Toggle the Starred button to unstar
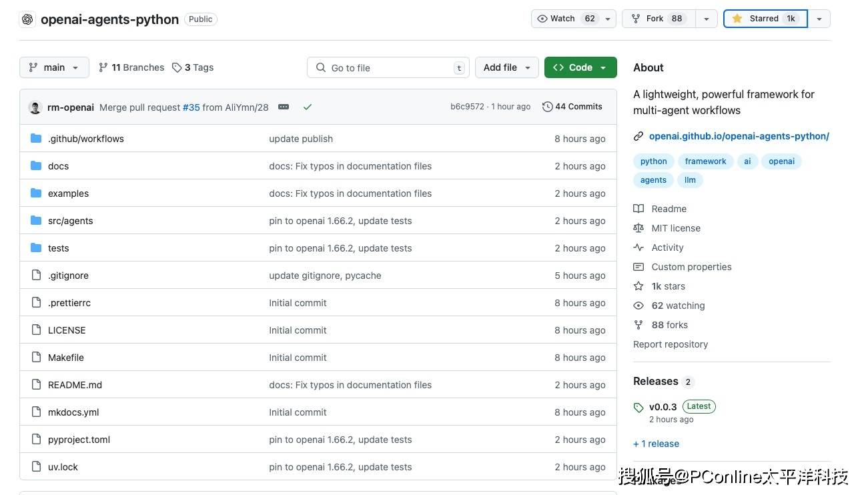 pyautogui.click(x=765, y=19)
